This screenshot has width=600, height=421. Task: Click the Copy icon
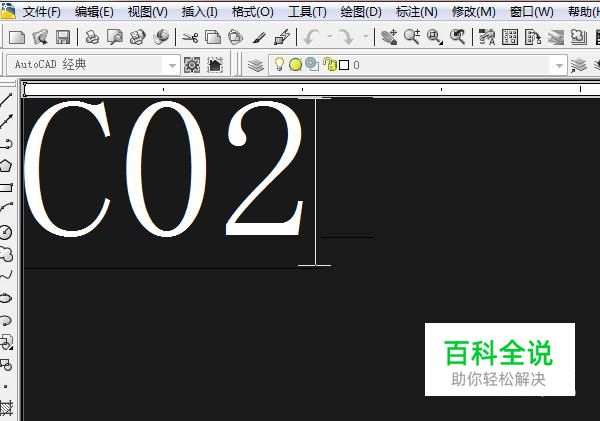pyautogui.click(x=213, y=37)
